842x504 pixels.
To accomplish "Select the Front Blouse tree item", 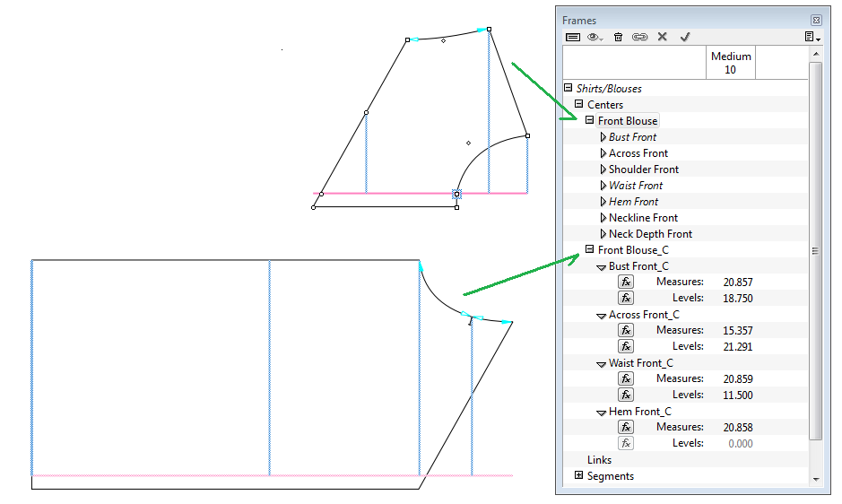I will pos(628,121).
